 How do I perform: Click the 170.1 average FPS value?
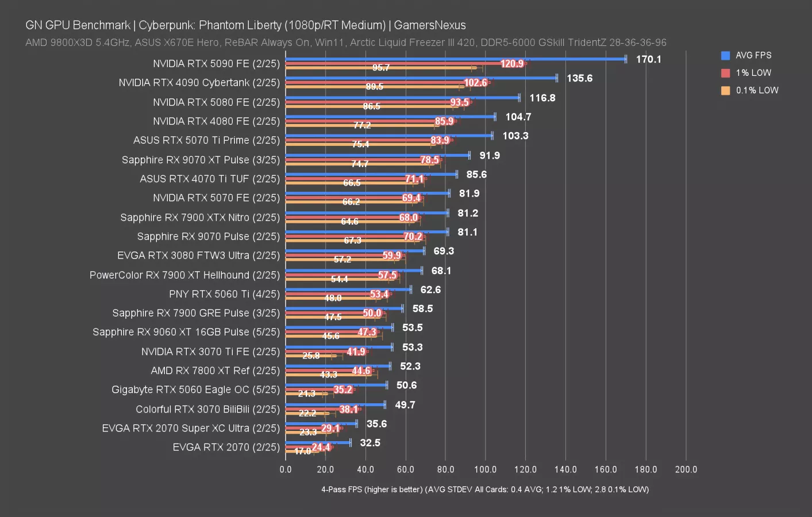[x=648, y=59]
